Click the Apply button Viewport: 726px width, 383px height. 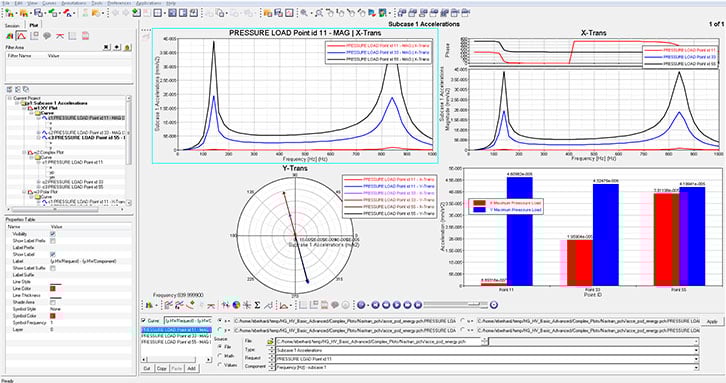[712, 321]
